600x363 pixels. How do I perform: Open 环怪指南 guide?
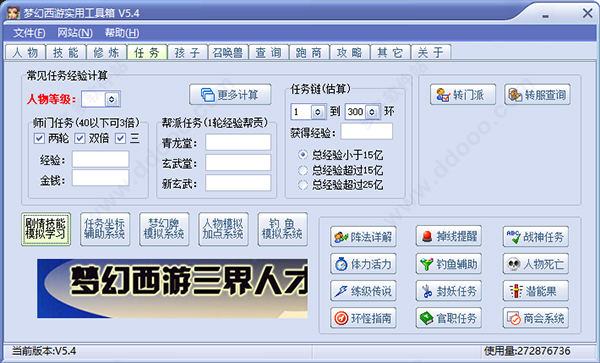363,318
